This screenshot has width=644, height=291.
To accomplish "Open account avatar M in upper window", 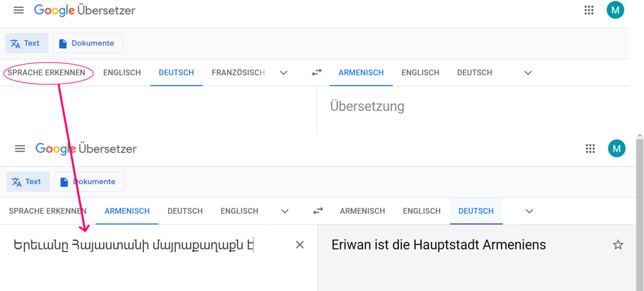I will pyautogui.click(x=615, y=10).
